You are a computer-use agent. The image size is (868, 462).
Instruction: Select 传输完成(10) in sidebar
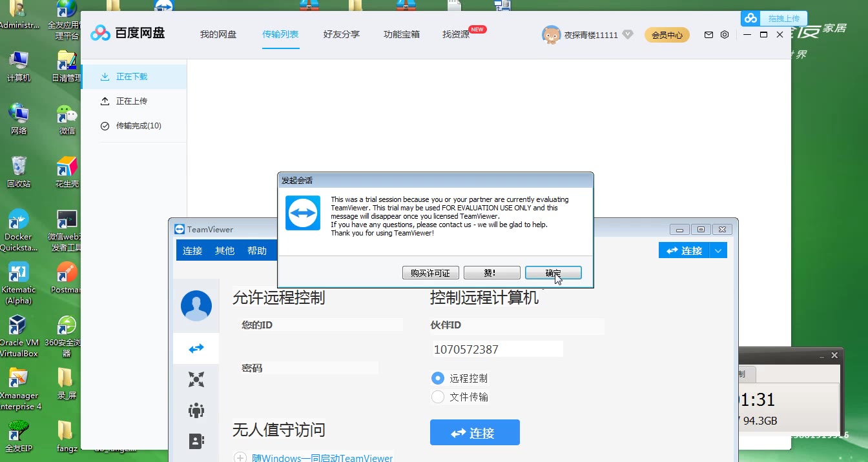pos(134,126)
